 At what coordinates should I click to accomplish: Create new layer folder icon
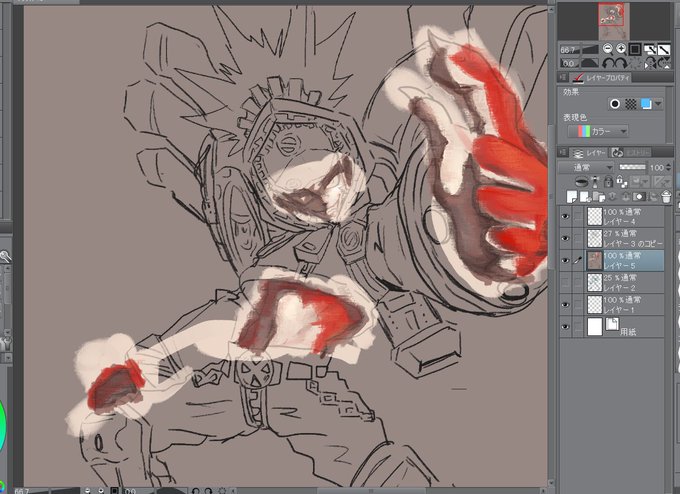(x=599, y=196)
